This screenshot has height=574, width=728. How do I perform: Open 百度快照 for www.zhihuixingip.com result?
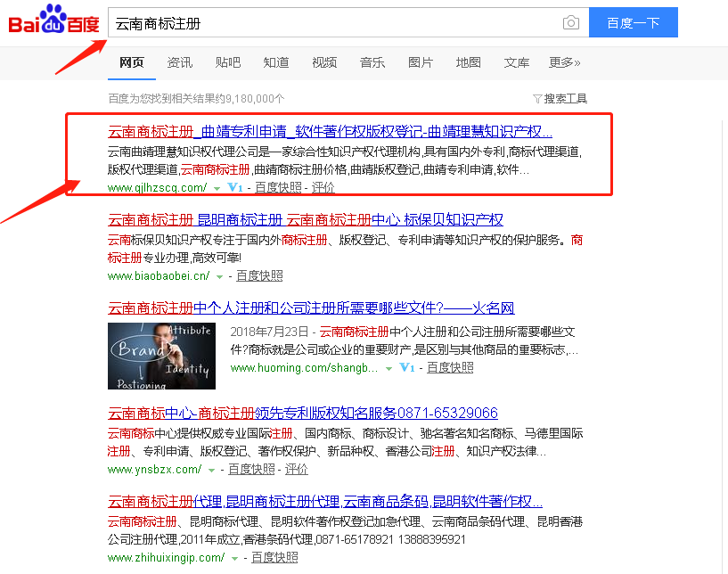[x=274, y=558]
